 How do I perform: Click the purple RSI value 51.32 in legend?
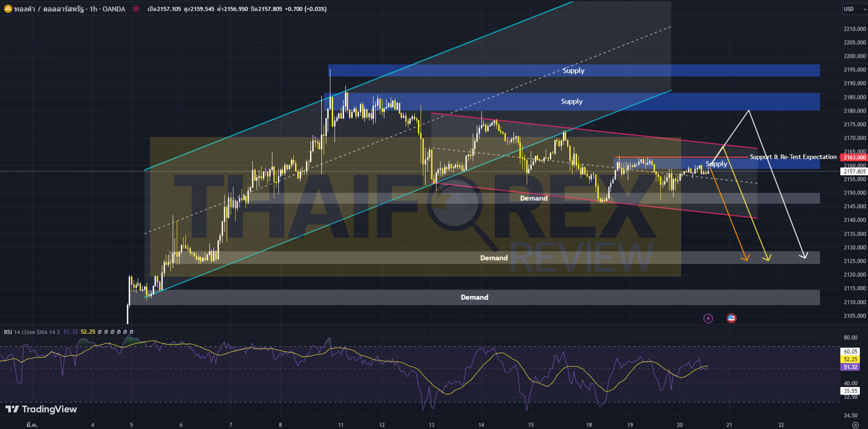(71, 332)
